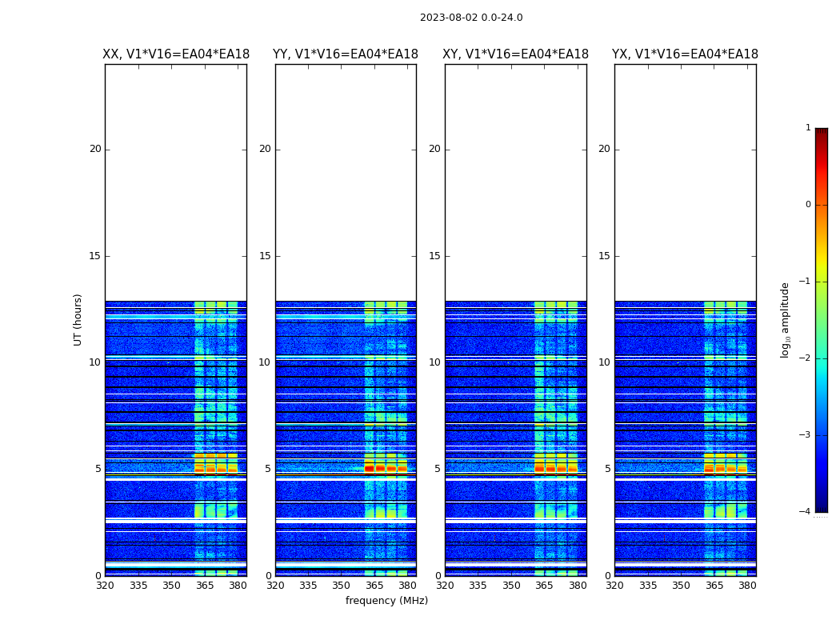Click the 'UT (hours)' axis label
Viewport: 840px width, 640px height.
(x=78, y=319)
